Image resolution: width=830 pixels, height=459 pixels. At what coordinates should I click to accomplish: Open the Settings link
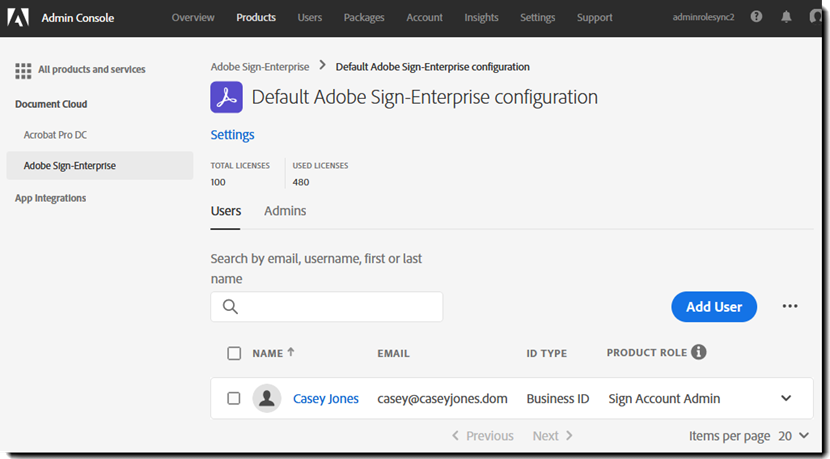pyautogui.click(x=232, y=135)
